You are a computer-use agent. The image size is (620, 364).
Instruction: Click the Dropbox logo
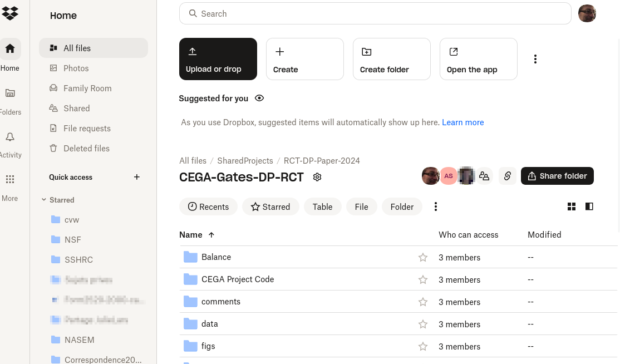(x=11, y=13)
